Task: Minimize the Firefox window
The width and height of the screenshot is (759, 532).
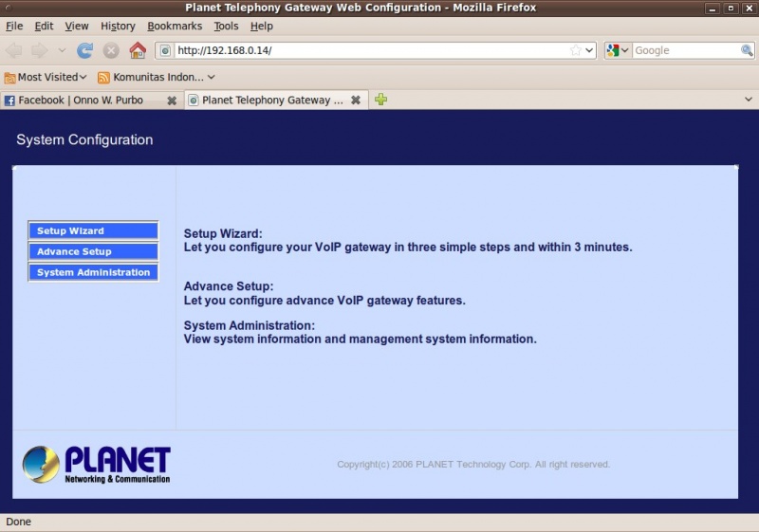Action: pos(713,9)
